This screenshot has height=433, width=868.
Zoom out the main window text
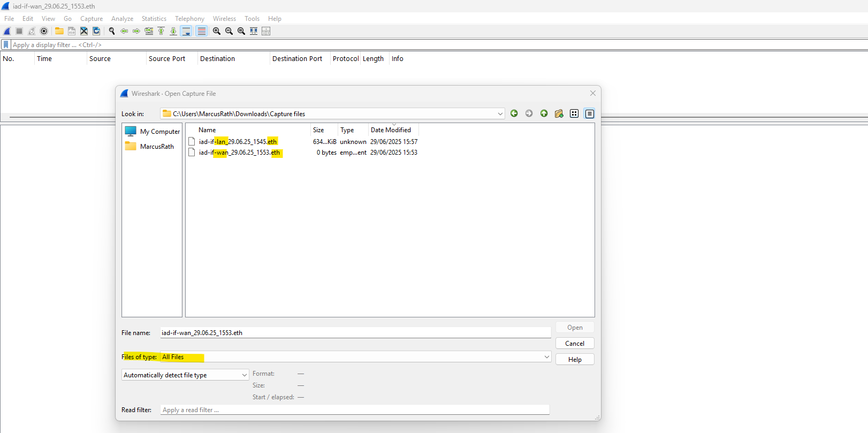229,31
